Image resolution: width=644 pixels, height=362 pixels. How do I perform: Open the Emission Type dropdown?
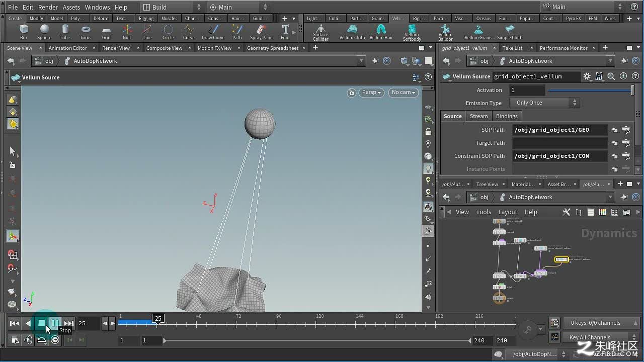545,103
